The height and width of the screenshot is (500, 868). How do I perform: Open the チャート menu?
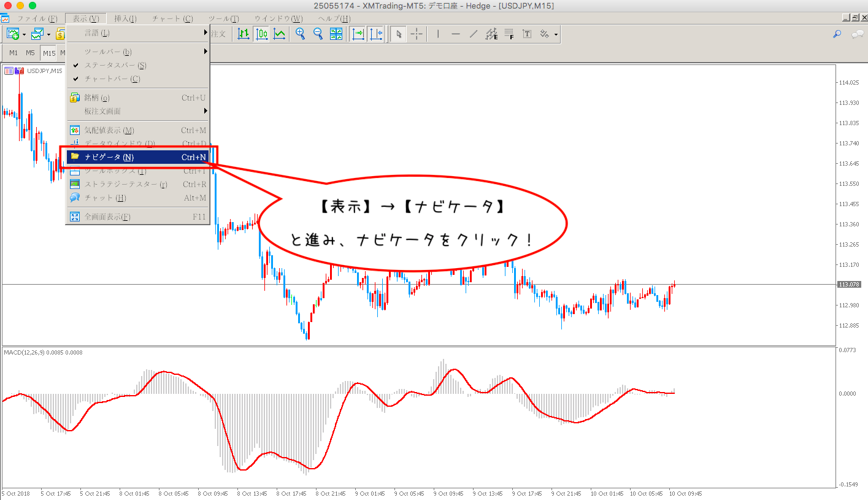[172, 18]
